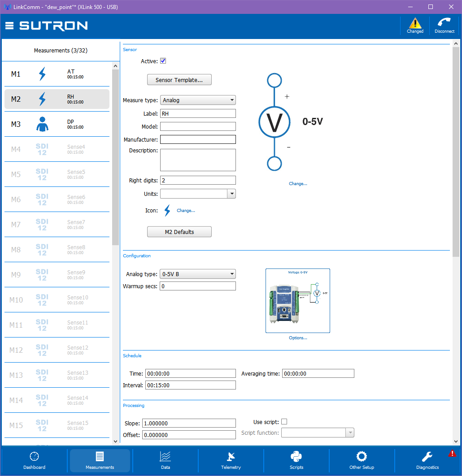Viewport: 462px width, 476px height.
Task: Toggle the Active checkbox
Action: [x=163, y=61]
